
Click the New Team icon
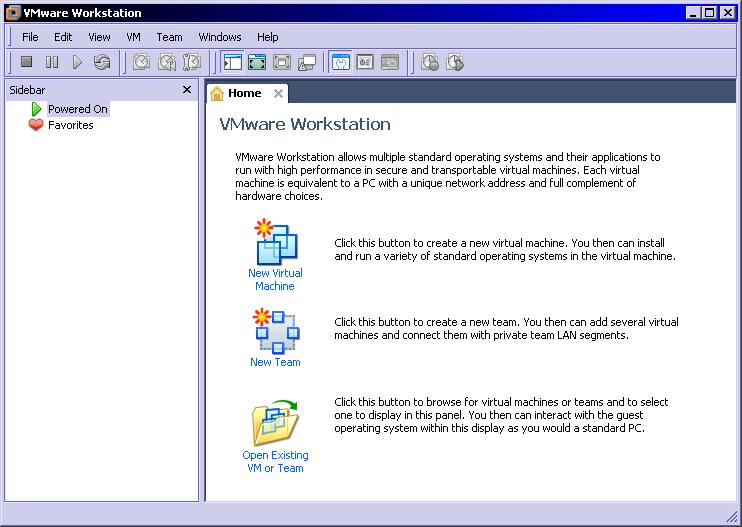(275, 331)
